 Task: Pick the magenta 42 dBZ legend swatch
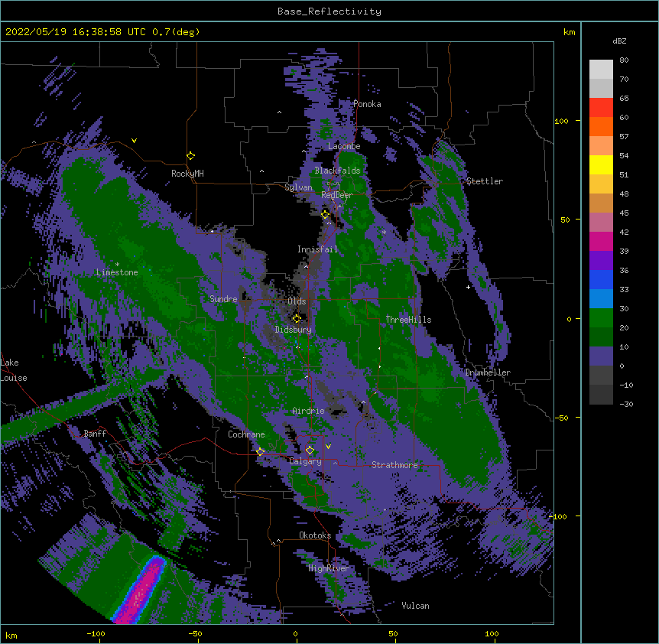point(601,241)
